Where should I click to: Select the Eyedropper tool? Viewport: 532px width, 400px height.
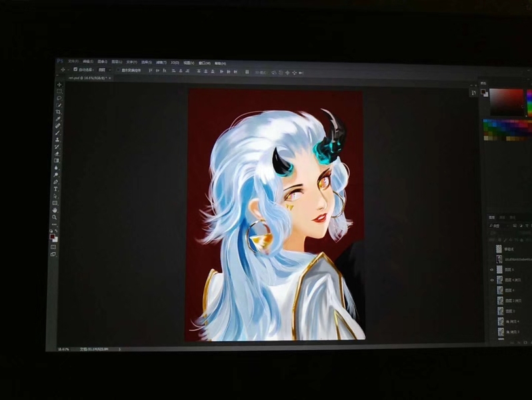58,119
